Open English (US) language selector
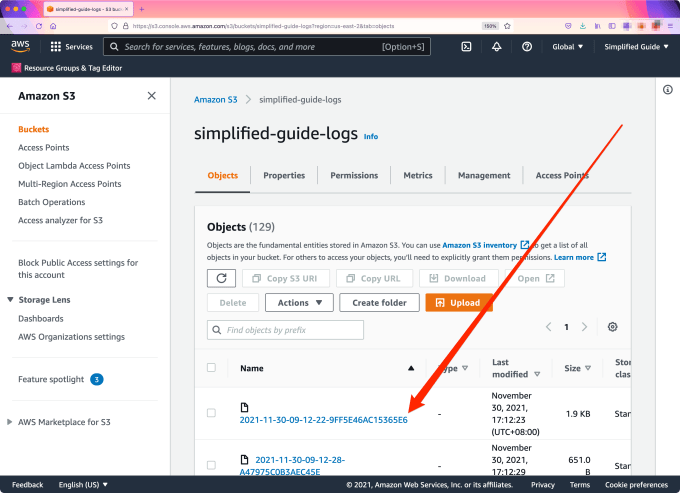Viewport: 680px width, 493px height. (x=83, y=485)
